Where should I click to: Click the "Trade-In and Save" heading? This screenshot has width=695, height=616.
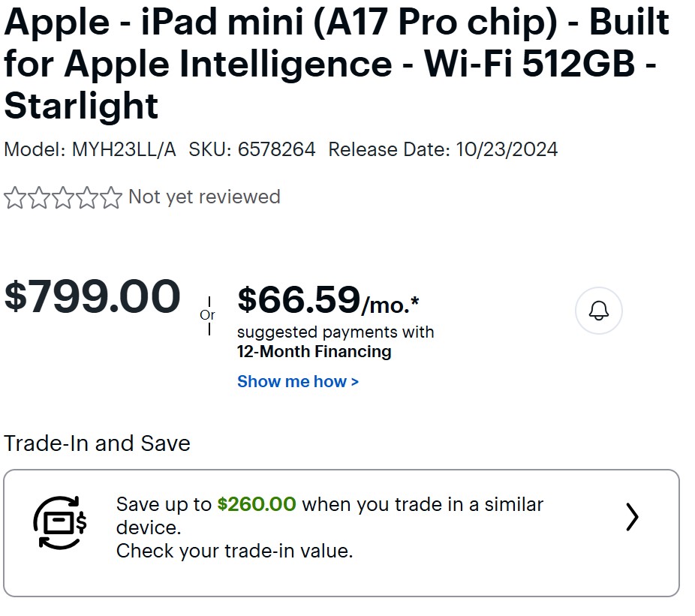(97, 443)
